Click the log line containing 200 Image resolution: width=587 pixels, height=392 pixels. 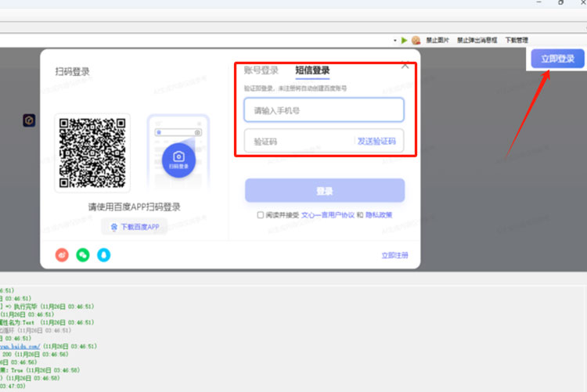pos(34,354)
